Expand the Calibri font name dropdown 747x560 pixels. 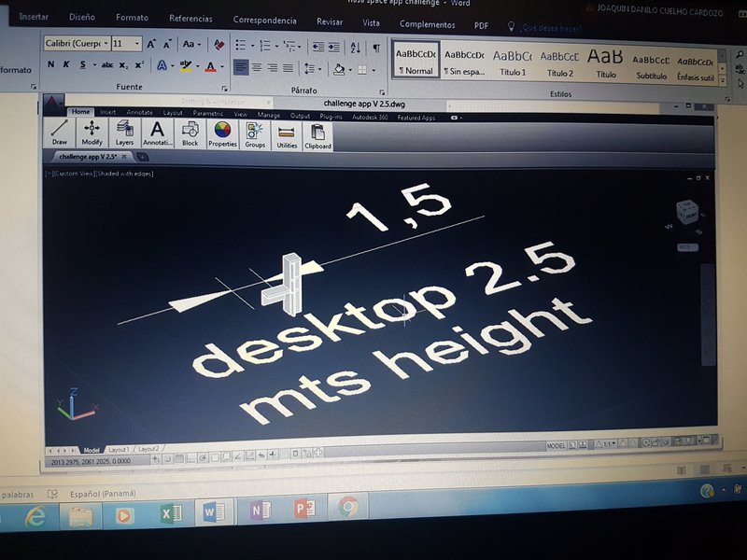pyautogui.click(x=106, y=44)
